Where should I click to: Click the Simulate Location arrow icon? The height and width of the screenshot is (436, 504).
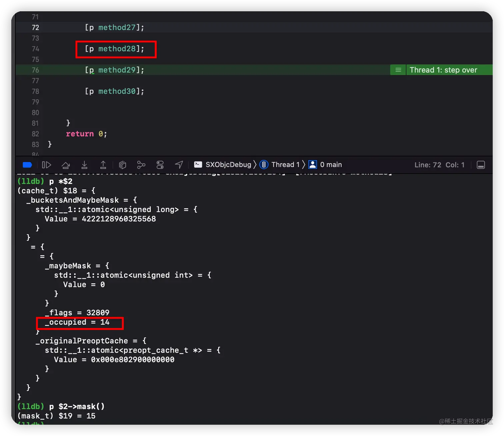pyautogui.click(x=179, y=165)
